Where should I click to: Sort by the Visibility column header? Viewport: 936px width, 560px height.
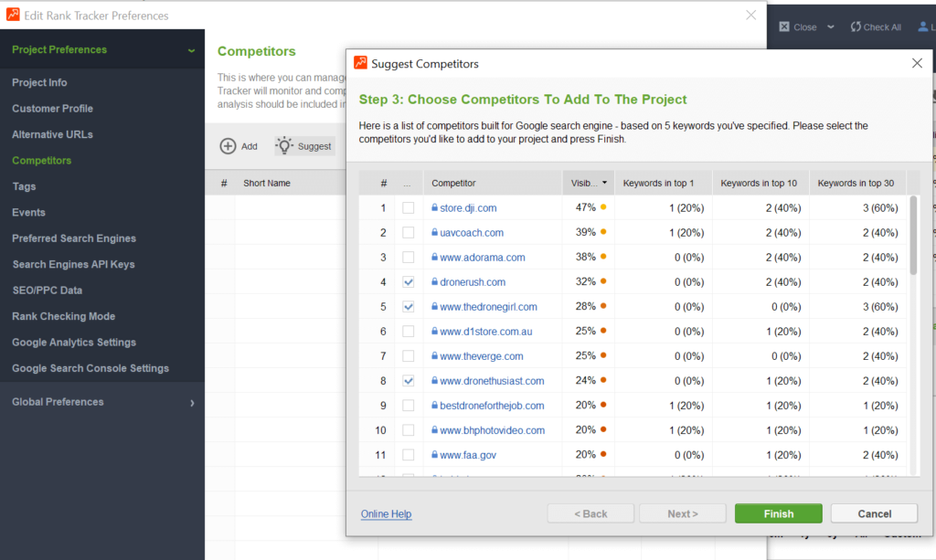[x=588, y=183]
